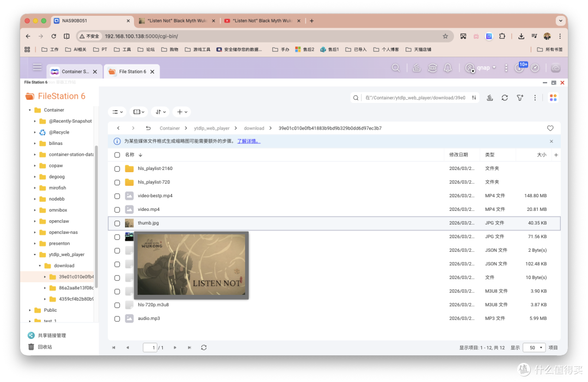Screen dimensions: 588x382
Task: Open shared link management
Action: [x=52, y=336]
